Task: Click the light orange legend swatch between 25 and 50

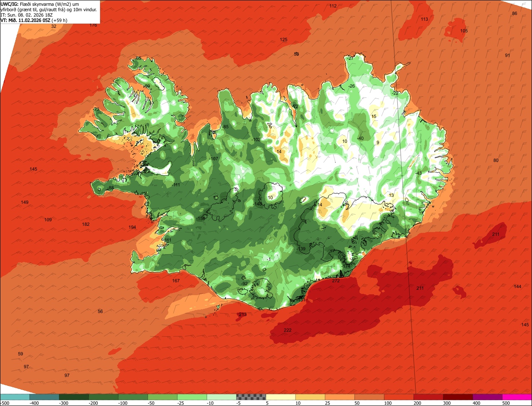Action: coord(340,397)
